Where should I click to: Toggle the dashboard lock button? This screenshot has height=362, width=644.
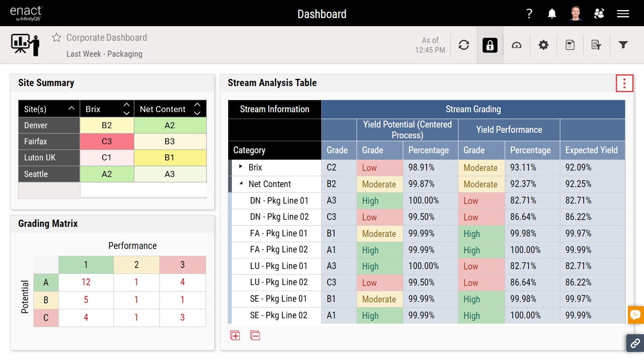(x=490, y=45)
